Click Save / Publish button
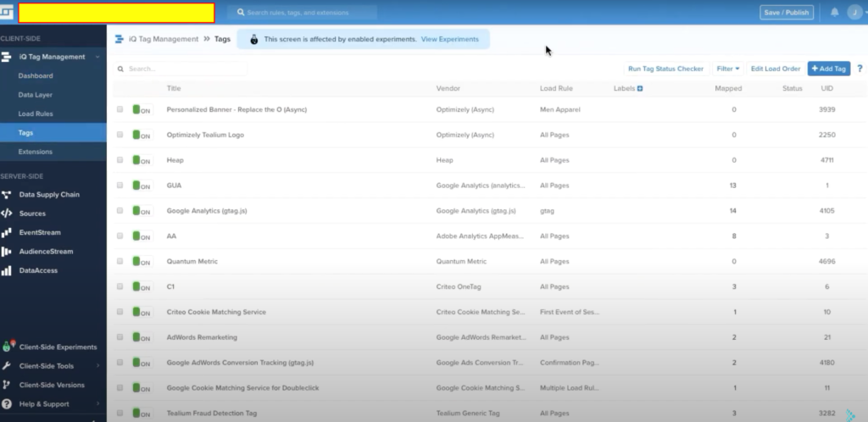 787,12
